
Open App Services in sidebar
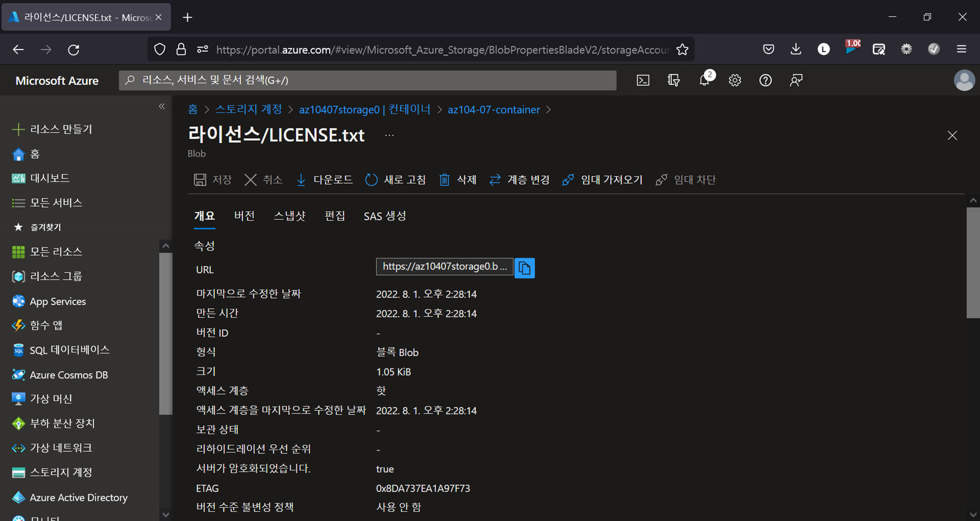pos(49,301)
